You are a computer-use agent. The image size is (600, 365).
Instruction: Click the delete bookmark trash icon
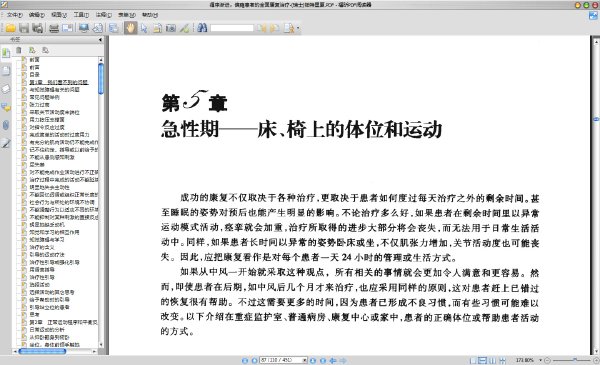tap(19, 50)
